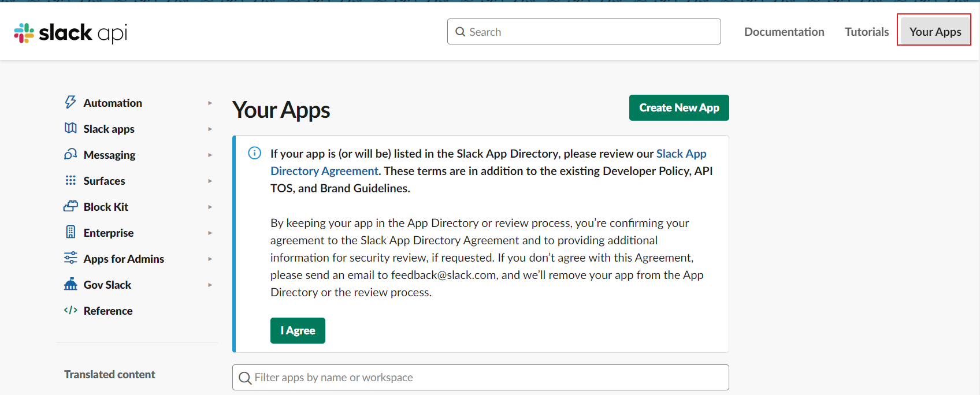Open the Tutorials nav item
This screenshot has width=980, height=395.
click(x=867, y=32)
